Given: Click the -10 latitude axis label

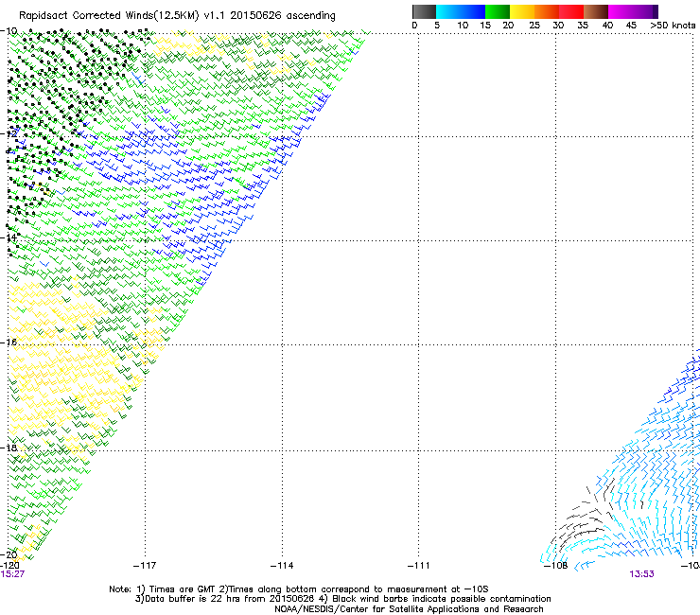Looking at the screenshot, I should tap(9, 31).
